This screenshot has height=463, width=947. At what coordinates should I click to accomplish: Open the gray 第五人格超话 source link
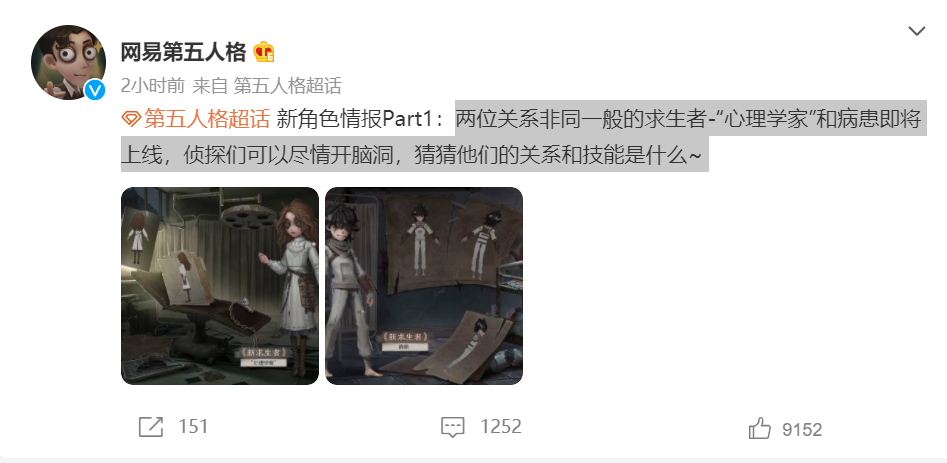tap(287, 86)
